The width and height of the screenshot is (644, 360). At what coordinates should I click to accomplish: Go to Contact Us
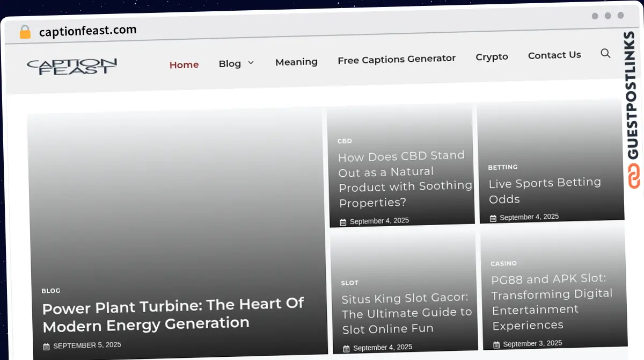tap(554, 55)
